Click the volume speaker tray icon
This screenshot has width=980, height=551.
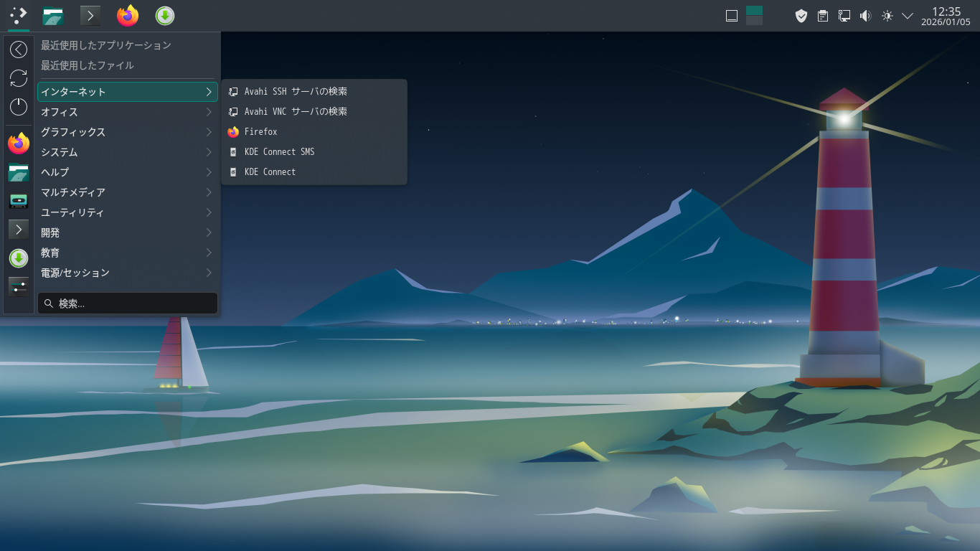[866, 16]
